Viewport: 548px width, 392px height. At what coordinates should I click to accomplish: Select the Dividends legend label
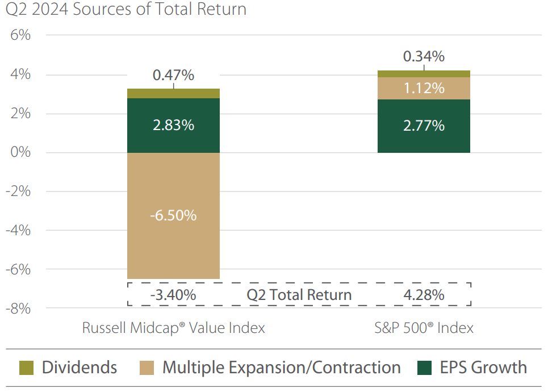80,368
